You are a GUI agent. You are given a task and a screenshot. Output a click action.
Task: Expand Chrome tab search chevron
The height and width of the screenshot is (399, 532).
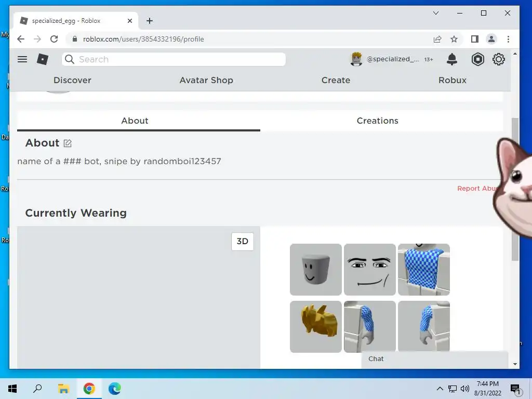point(436,13)
